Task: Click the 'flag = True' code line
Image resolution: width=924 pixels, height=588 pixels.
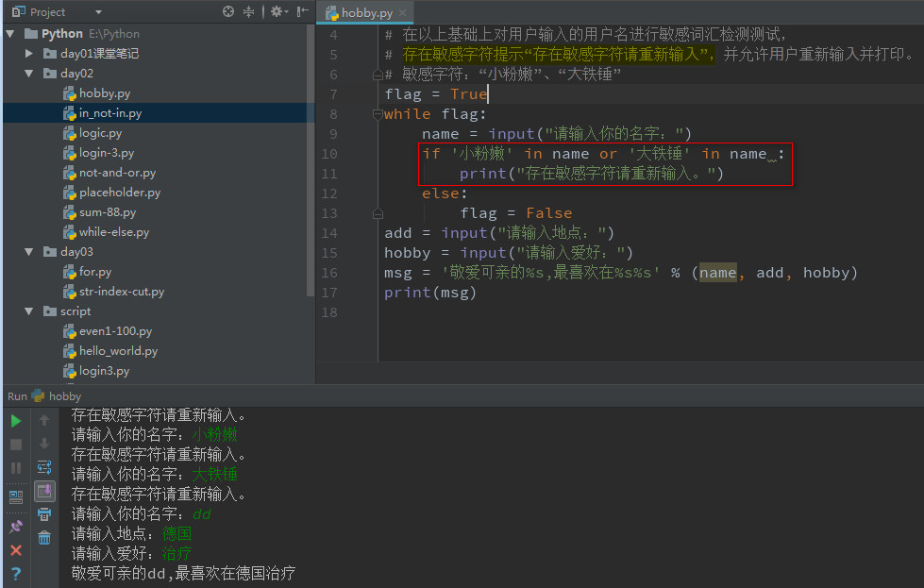Action: (x=436, y=94)
